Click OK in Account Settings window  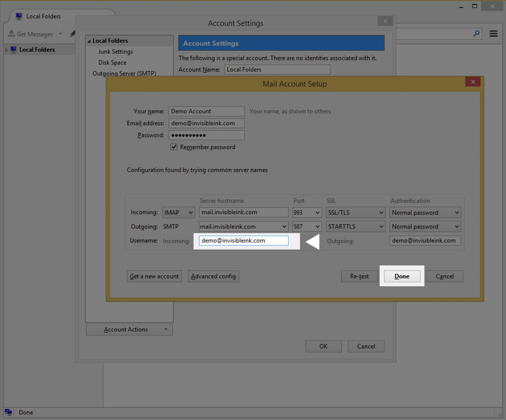tap(323, 346)
